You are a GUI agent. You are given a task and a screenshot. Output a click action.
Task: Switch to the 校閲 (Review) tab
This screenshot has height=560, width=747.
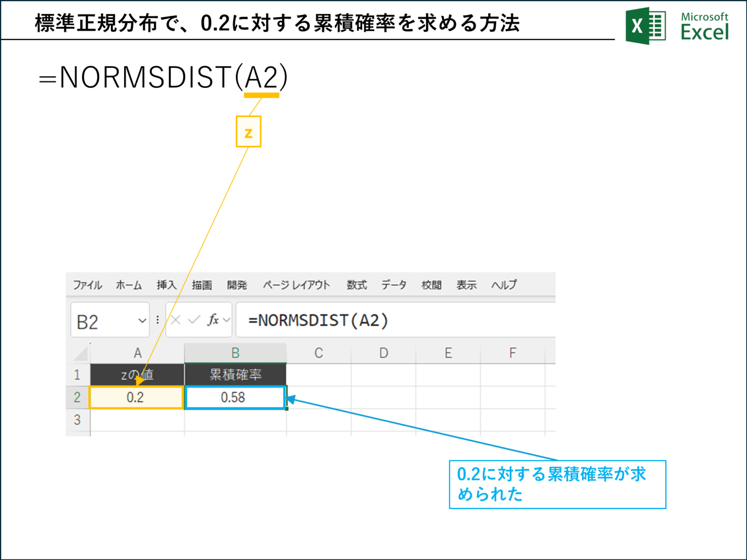coord(431,285)
